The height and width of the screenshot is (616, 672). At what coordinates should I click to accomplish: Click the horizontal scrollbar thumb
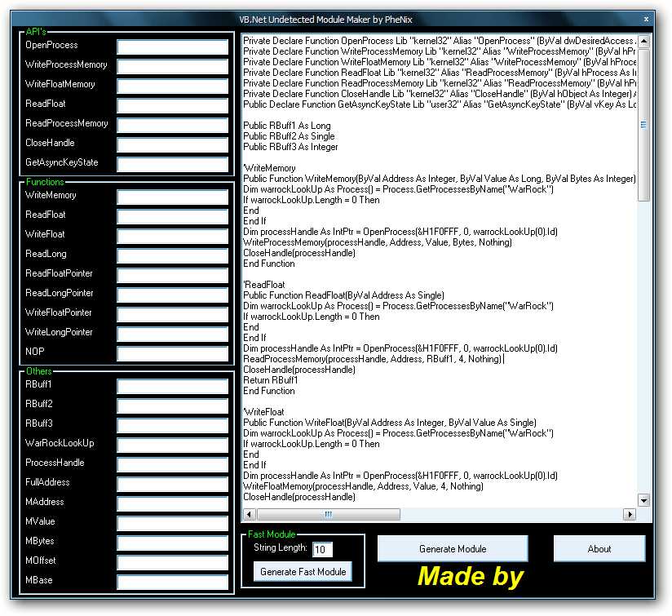click(x=328, y=514)
